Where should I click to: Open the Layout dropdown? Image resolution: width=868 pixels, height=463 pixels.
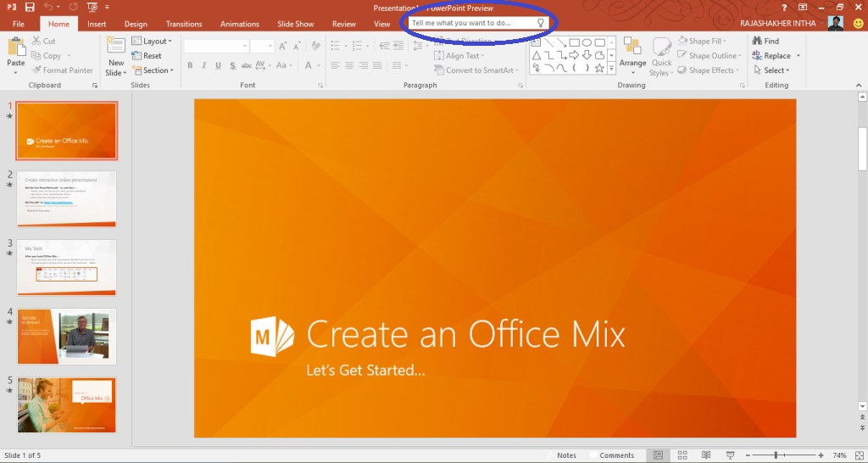pyautogui.click(x=153, y=41)
